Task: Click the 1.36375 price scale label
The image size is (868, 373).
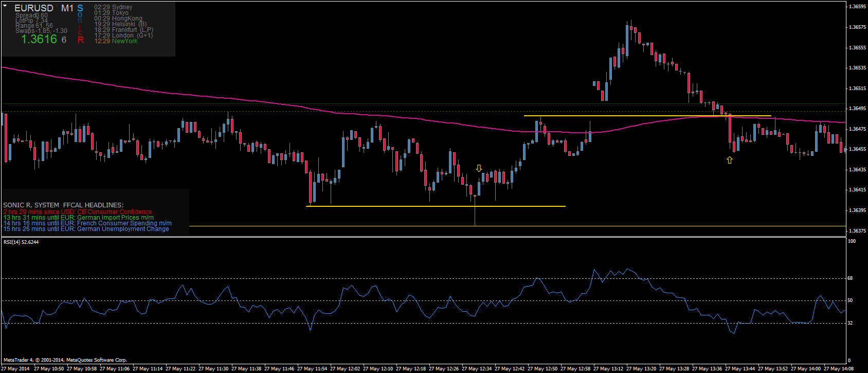Action: point(857,231)
